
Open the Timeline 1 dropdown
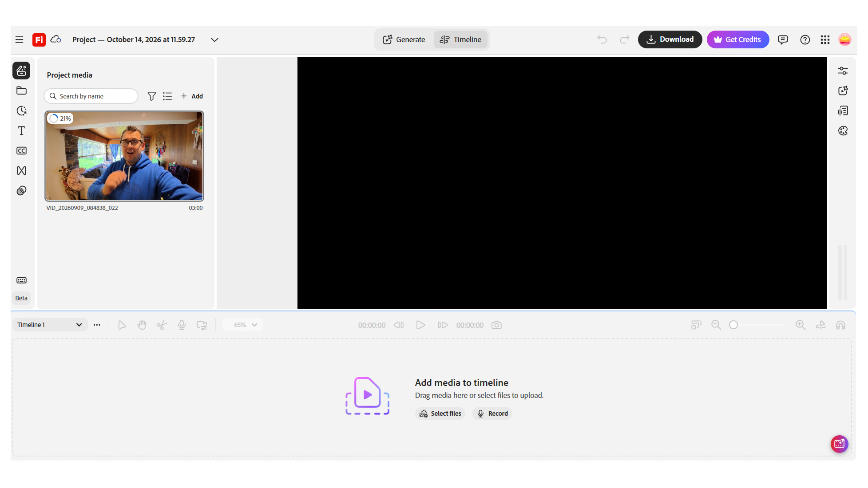point(50,325)
